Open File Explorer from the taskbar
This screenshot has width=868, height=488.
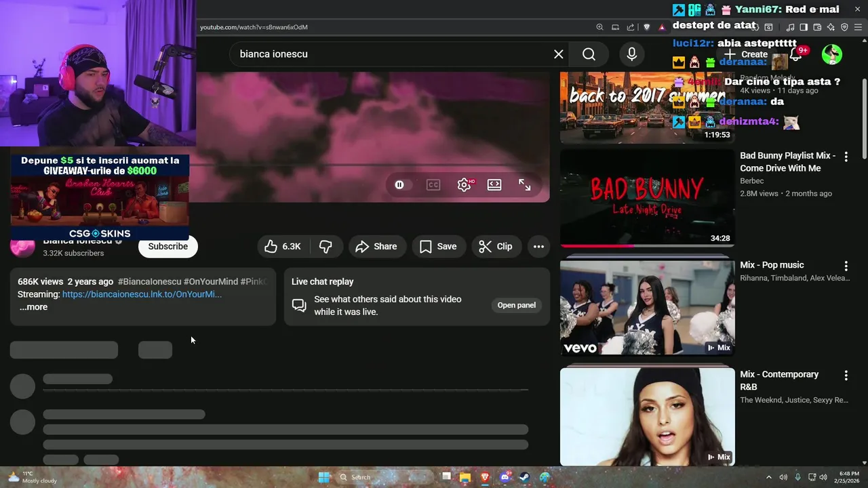point(465,477)
